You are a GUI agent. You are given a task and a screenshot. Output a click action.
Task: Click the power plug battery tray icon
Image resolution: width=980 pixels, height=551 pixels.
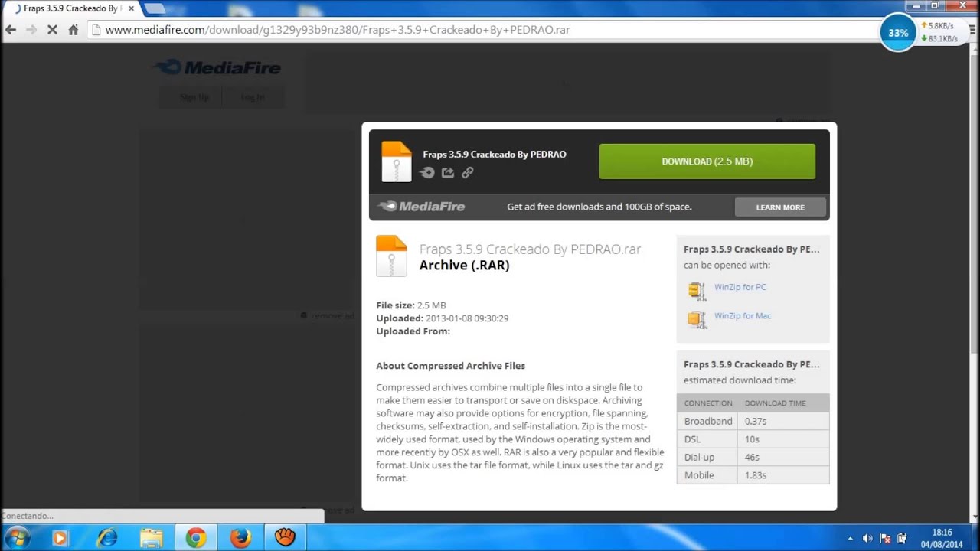pyautogui.click(x=903, y=538)
